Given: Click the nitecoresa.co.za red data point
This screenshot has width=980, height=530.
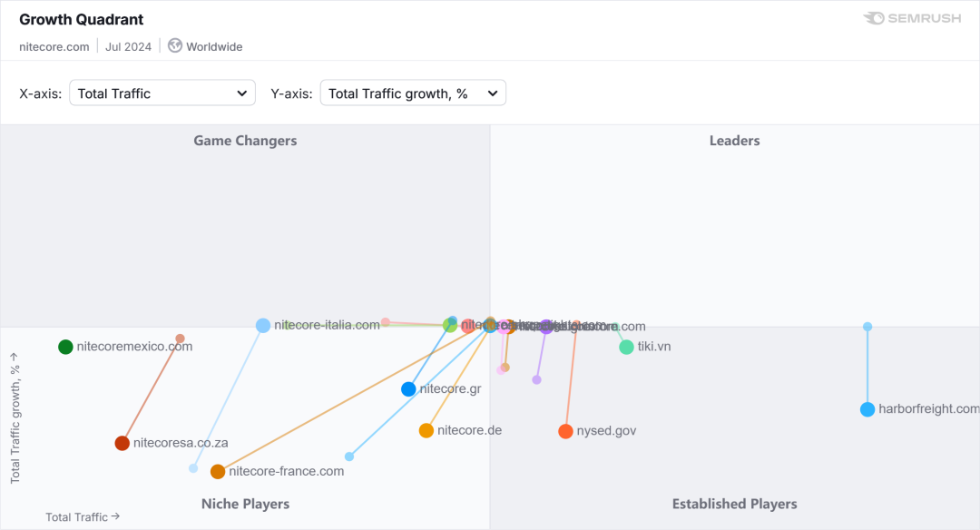Looking at the screenshot, I should 122,443.
